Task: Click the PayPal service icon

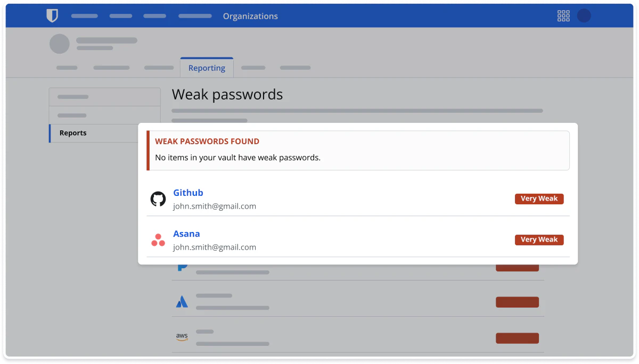Action: 182,266
